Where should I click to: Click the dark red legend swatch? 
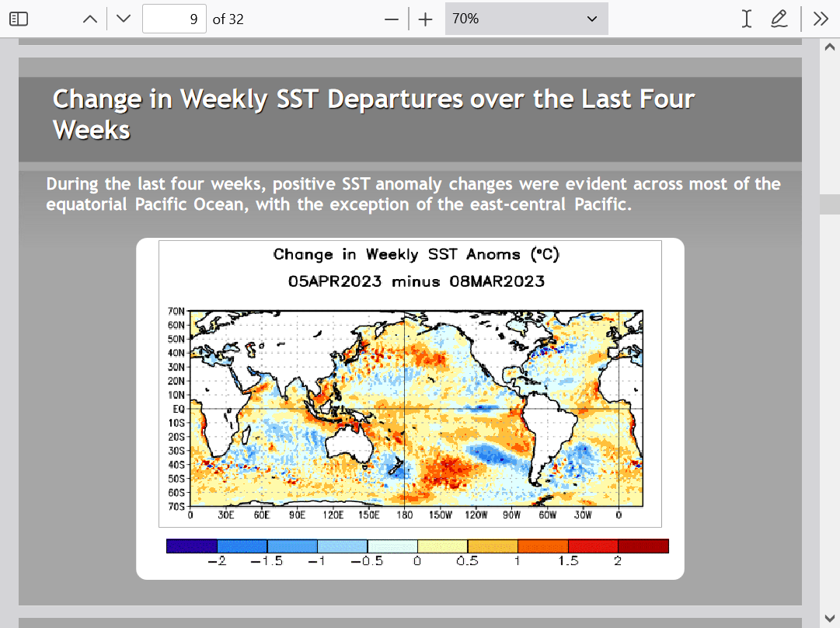(643, 546)
